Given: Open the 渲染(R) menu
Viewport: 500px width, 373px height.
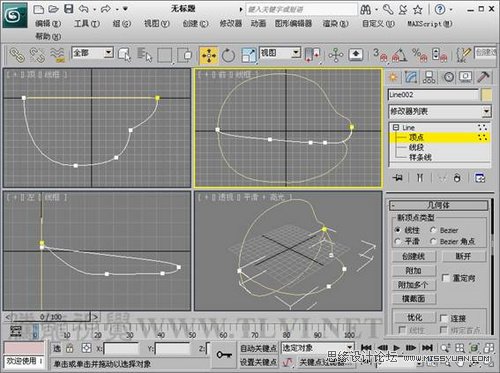Looking at the screenshot, I should 335,23.
